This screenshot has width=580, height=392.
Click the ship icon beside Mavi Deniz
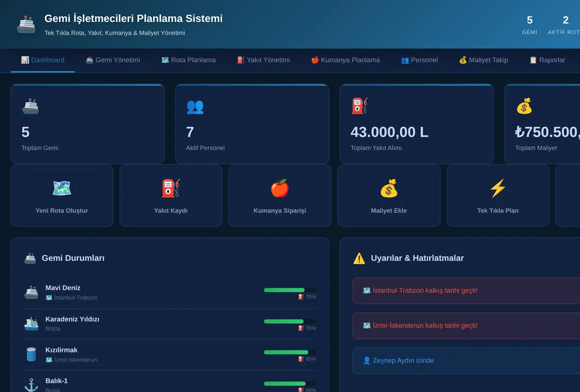pos(31,292)
